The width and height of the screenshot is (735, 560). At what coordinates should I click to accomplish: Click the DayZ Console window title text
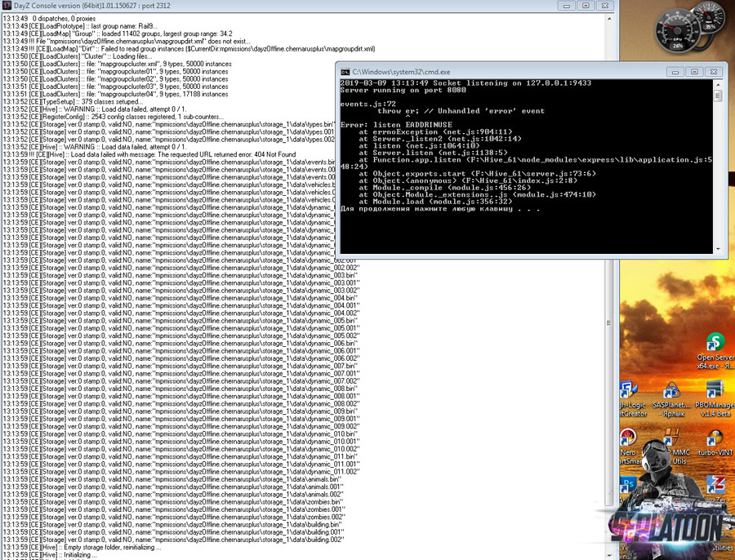[x=91, y=6]
